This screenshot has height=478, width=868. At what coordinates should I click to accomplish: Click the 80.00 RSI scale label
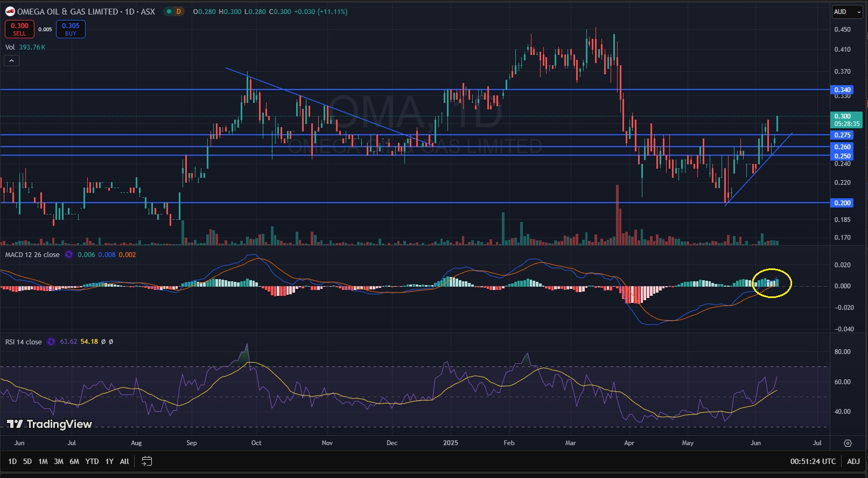tap(843, 352)
